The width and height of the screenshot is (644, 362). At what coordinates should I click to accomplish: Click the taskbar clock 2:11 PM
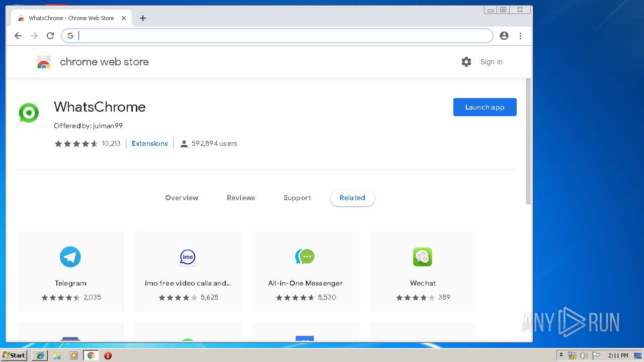(x=618, y=355)
